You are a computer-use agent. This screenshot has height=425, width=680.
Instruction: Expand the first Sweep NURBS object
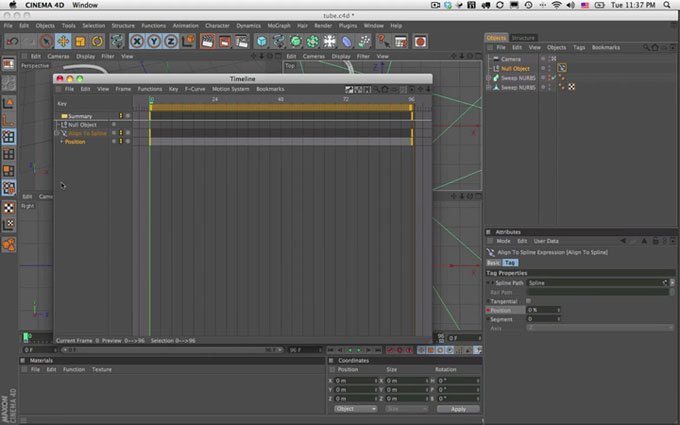pyautogui.click(x=489, y=78)
